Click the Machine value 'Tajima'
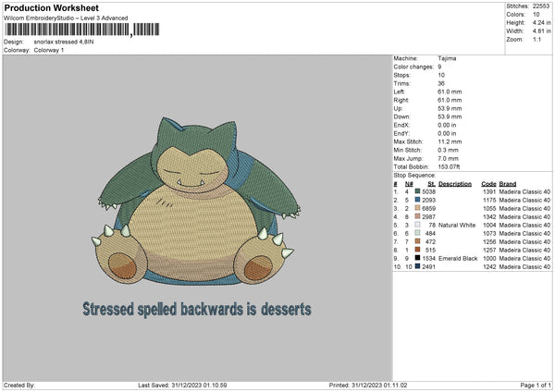 [x=447, y=58]
